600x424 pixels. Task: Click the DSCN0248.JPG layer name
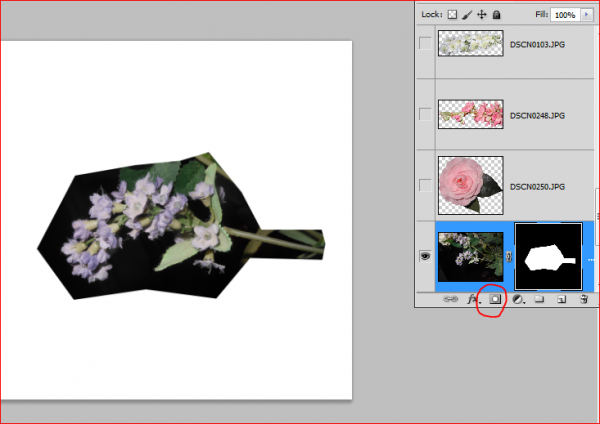tap(537, 116)
